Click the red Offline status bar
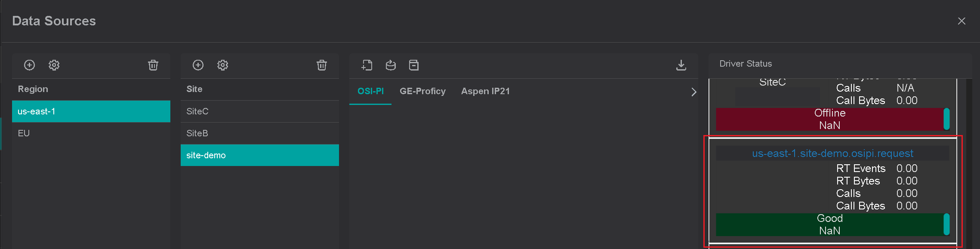Viewport: 980px width, 249px height. click(829, 119)
